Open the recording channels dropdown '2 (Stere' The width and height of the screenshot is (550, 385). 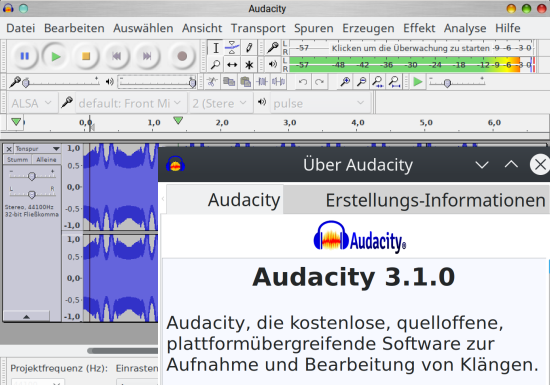[x=220, y=103]
